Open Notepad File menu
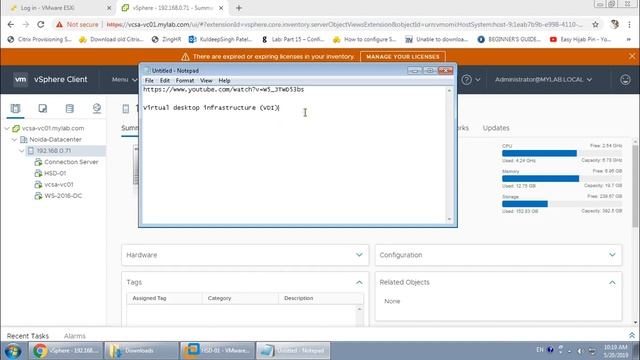The height and width of the screenshot is (360, 640). coord(149,81)
